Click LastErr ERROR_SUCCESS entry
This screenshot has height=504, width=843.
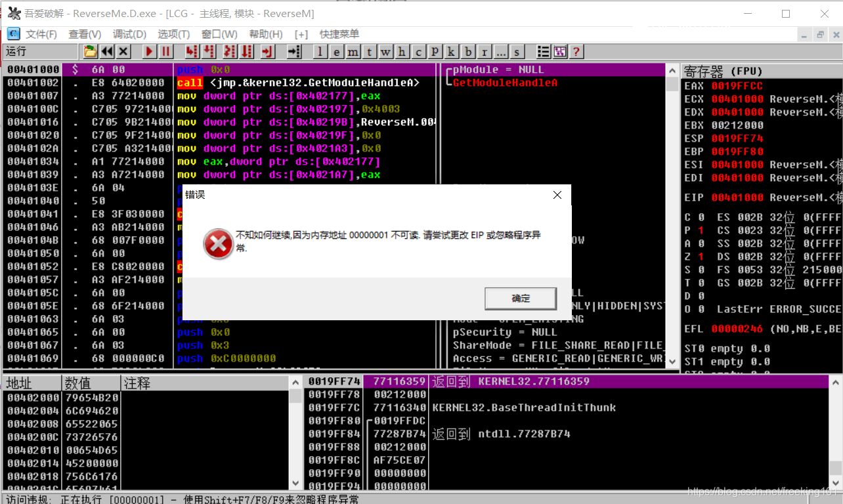[779, 309]
